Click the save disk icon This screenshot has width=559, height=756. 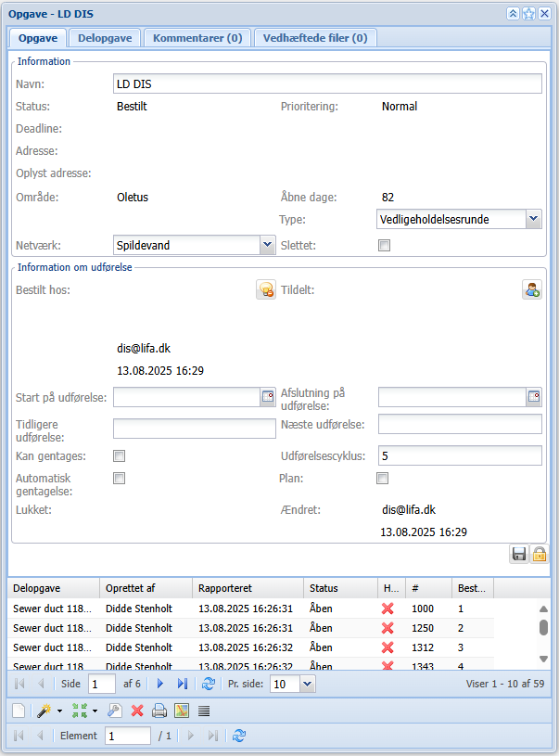point(519,554)
